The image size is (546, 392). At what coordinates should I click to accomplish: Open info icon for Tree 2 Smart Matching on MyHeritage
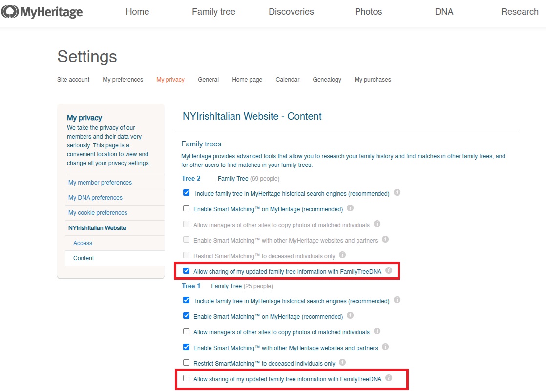click(x=350, y=208)
